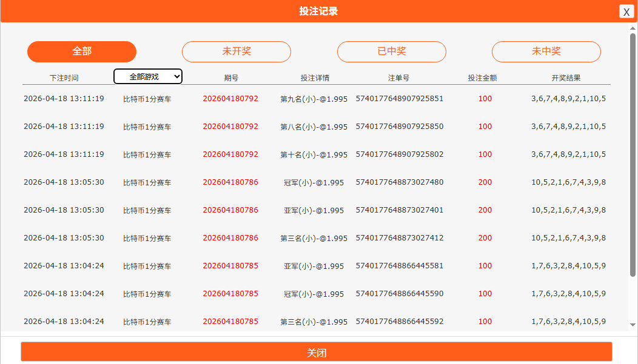638x364 pixels.
Task: Close dialog with the X button
Action: point(626,12)
